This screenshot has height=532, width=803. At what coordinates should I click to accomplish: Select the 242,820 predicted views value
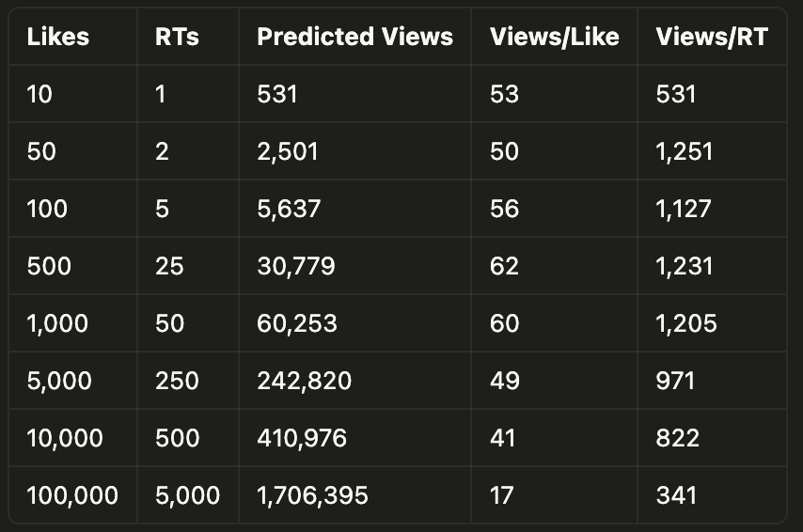(305, 381)
